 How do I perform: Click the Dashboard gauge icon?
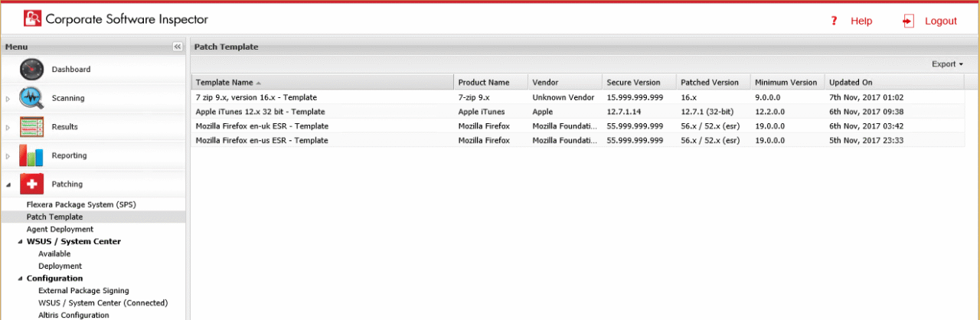click(x=32, y=70)
